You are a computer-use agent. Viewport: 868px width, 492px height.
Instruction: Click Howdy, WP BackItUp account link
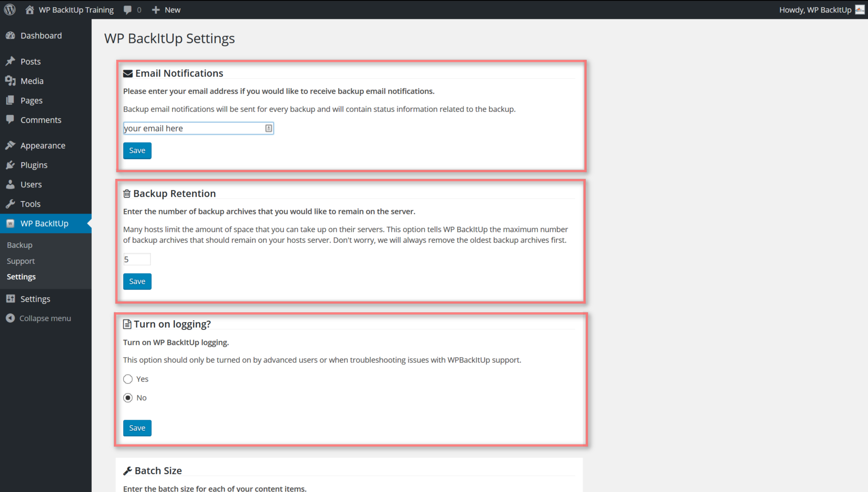tap(815, 10)
